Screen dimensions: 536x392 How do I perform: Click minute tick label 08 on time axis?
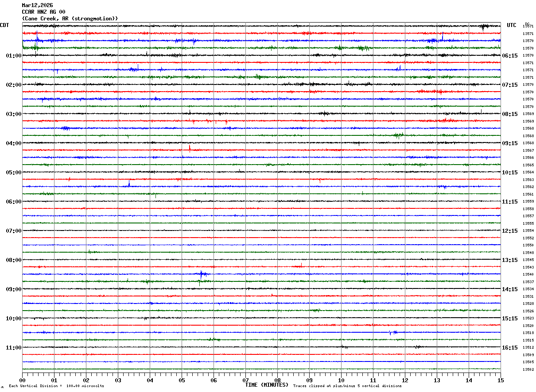point(277,380)
